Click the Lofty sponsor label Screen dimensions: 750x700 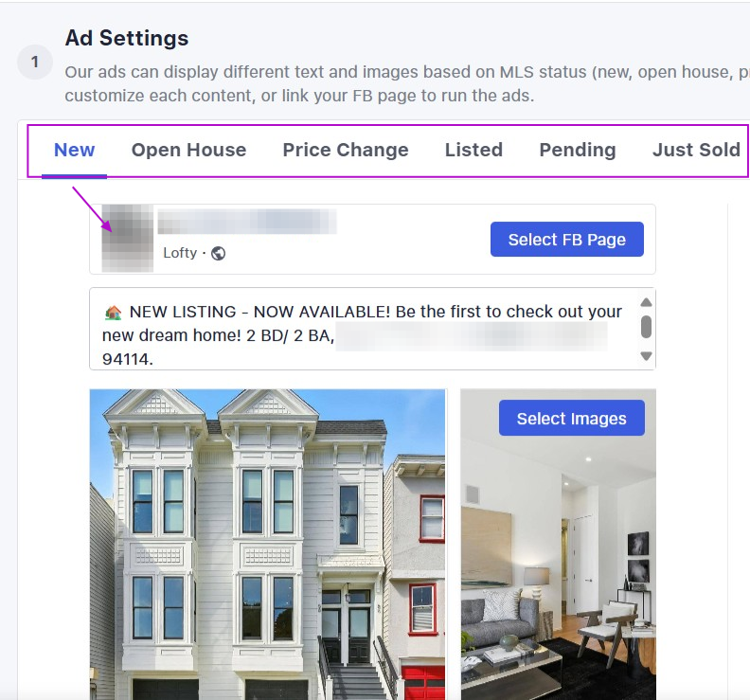tap(180, 253)
